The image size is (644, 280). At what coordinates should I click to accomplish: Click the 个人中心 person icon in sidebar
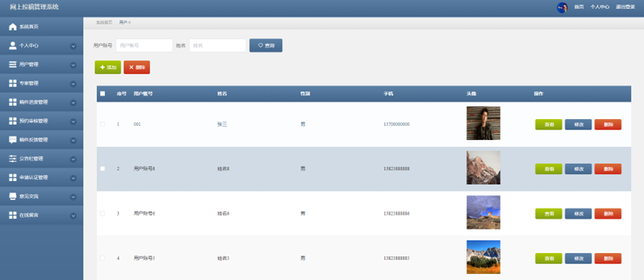[x=13, y=45]
